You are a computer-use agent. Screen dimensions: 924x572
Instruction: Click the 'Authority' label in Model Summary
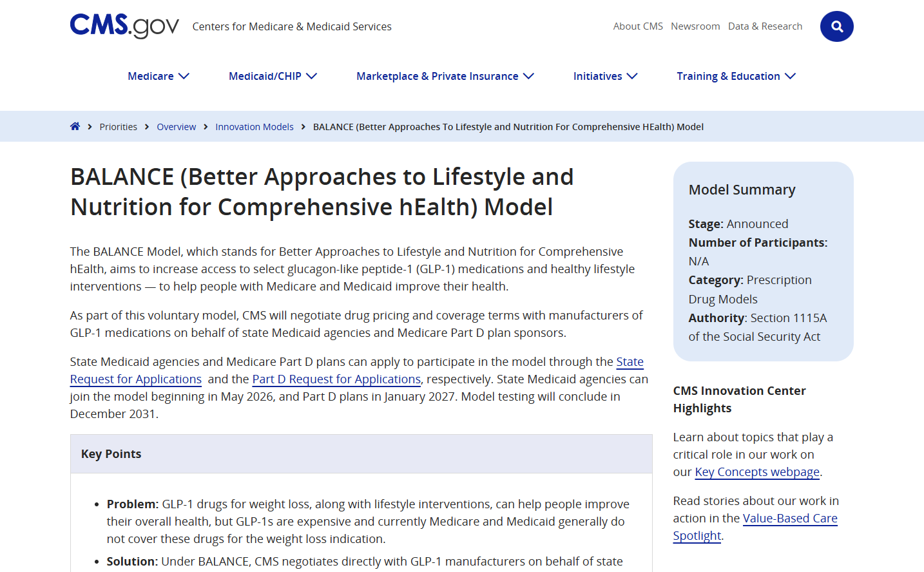tap(717, 318)
